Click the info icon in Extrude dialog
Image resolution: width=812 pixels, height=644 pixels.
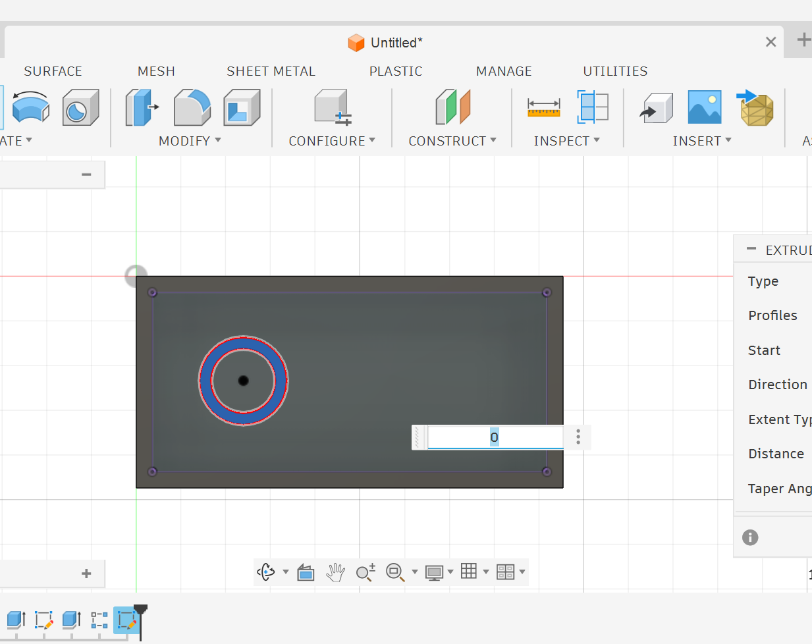750,537
